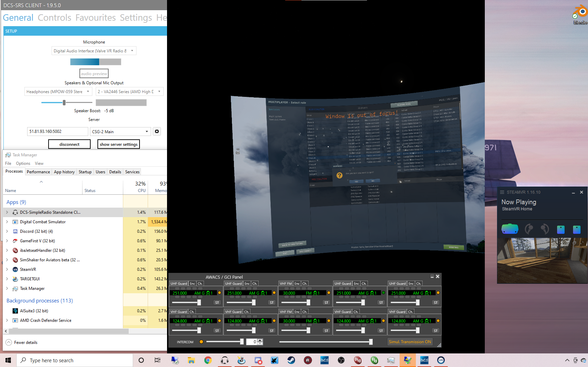Screen dimensions: 588x367
Task: Open Task View on the taskbar
Action: pos(158,360)
